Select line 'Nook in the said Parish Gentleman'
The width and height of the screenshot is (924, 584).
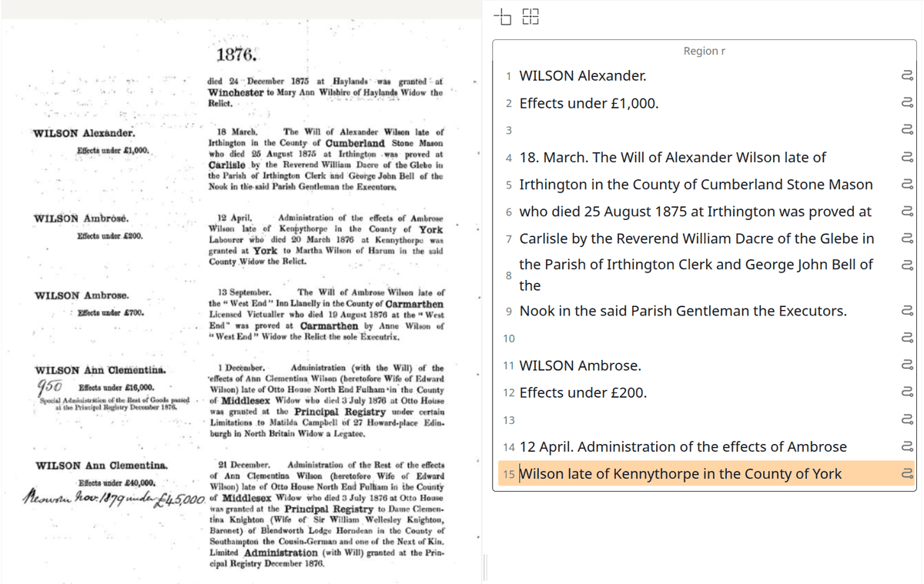pyautogui.click(x=683, y=311)
